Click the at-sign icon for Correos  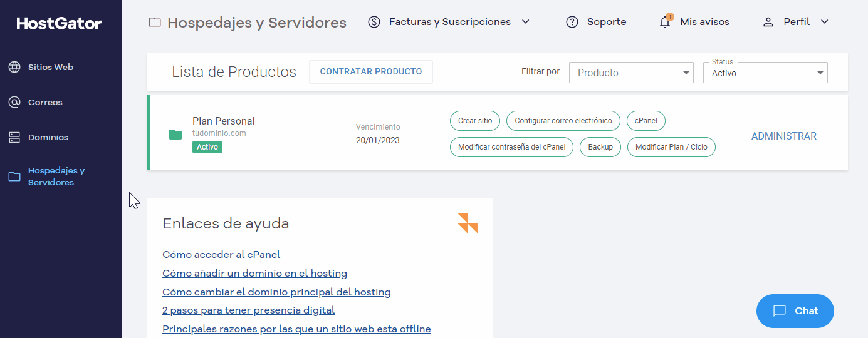pos(14,102)
